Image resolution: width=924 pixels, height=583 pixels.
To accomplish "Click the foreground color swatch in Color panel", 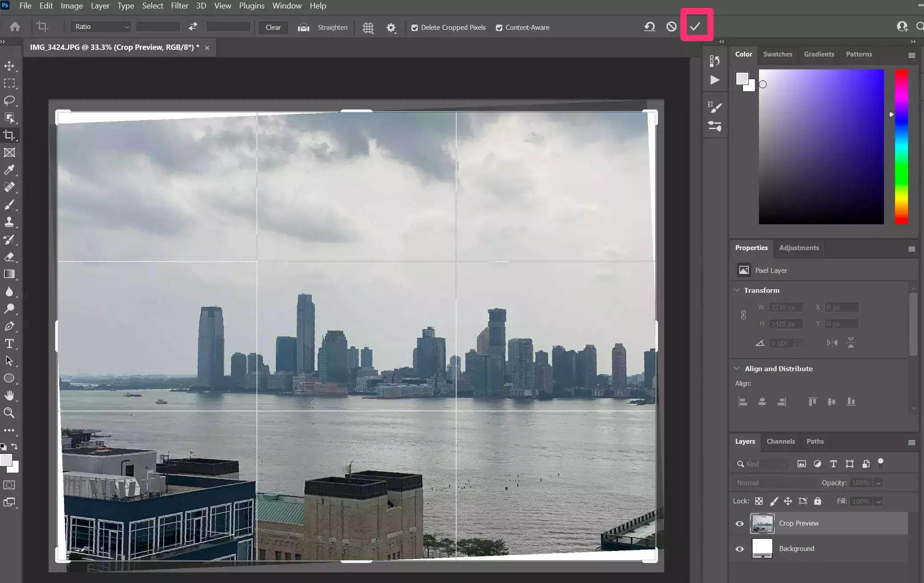I will click(x=742, y=78).
